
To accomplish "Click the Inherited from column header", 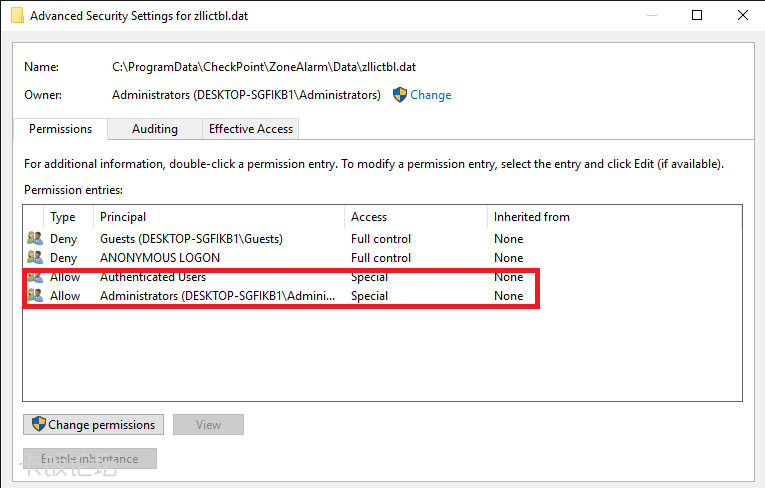I will (531, 217).
